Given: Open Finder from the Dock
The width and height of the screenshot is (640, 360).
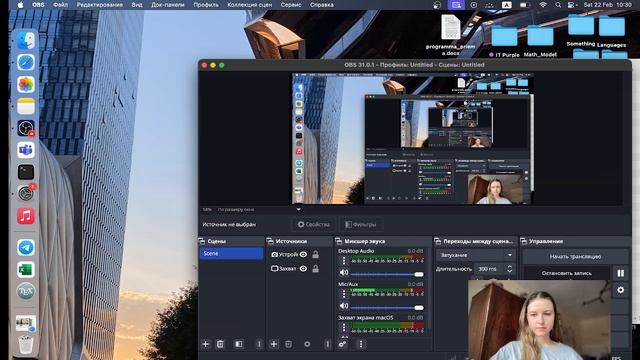Looking at the screenshot, I should tap(26, 41).
